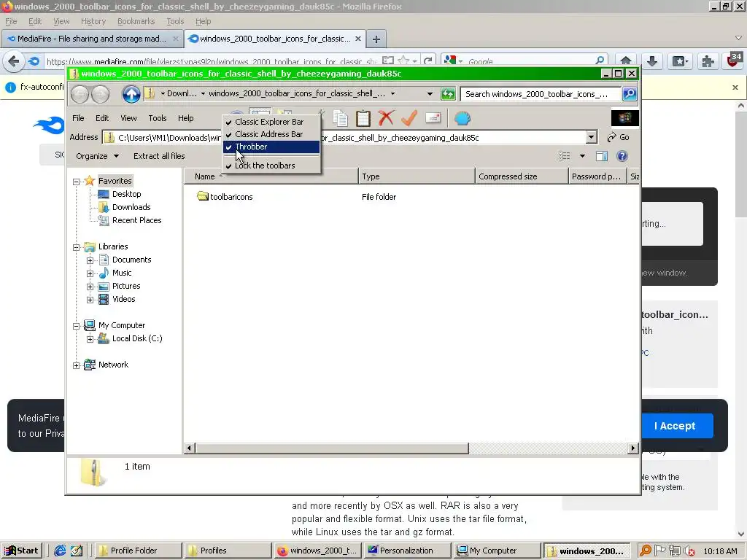Expand the Music library node
Image resolution: width=747 pixels, height=560 pixels.
(x=90, y=273)
